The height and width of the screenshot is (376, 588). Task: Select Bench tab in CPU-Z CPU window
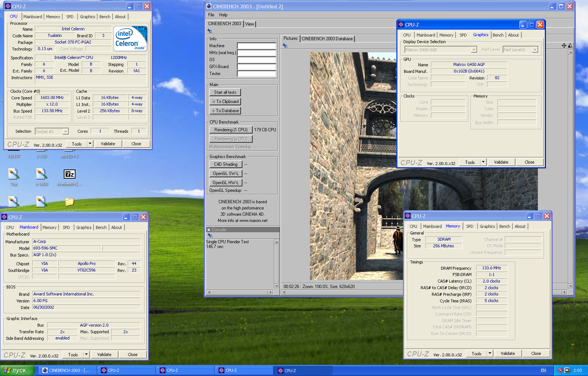105,17
